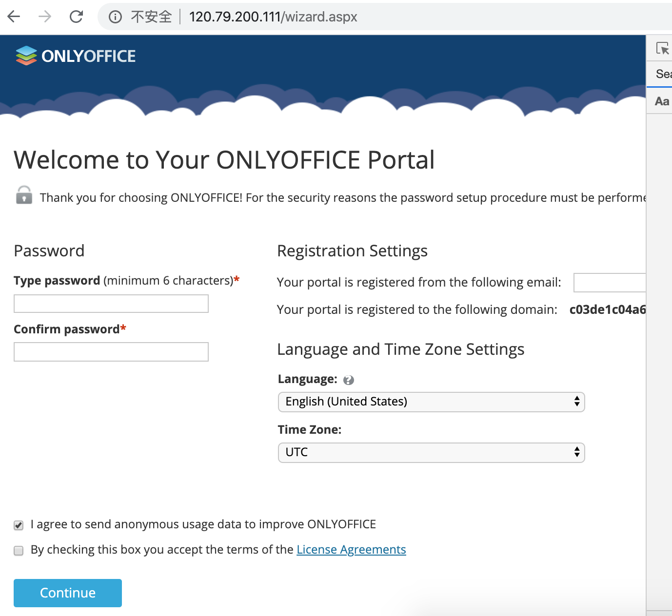Toggle the Aa match case option
This screenshot has width=672, height=616.
tap(662, 101)
